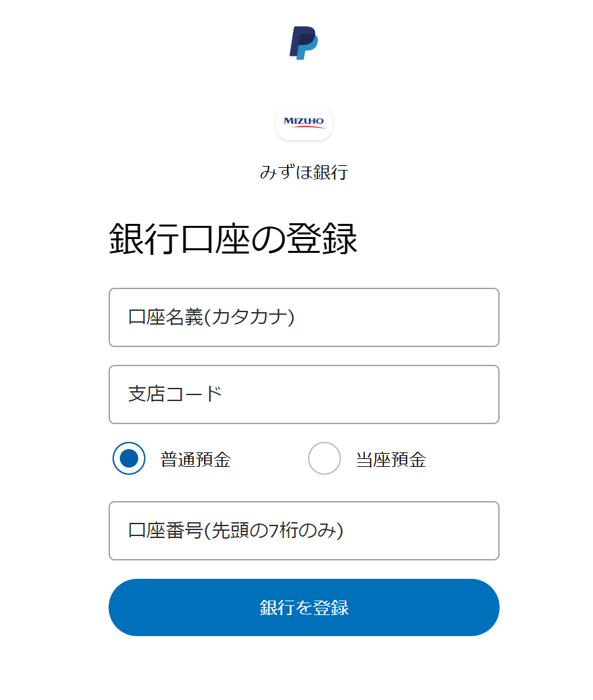Viewport: 593px width, 700px height.
Task: Click the 銀行口座の登録 heading
Action: [233, 238]
